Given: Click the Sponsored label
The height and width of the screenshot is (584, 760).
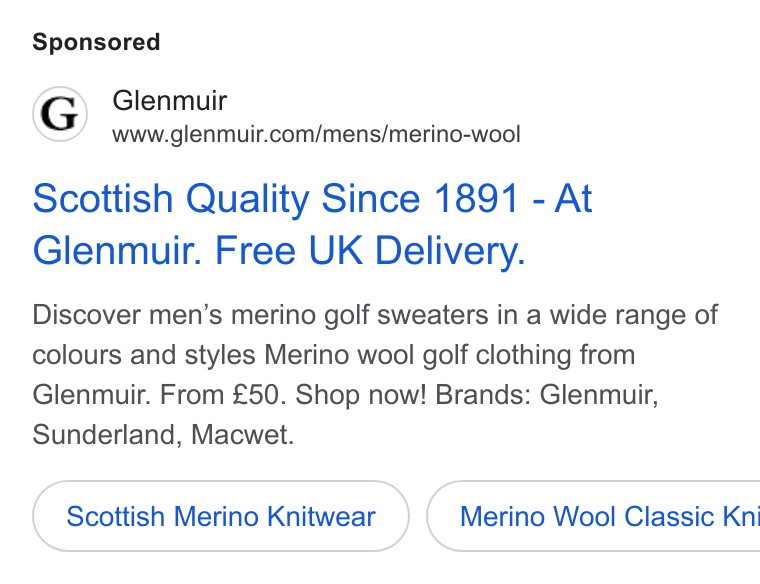Looking at the screenshot, I should 96,42.
